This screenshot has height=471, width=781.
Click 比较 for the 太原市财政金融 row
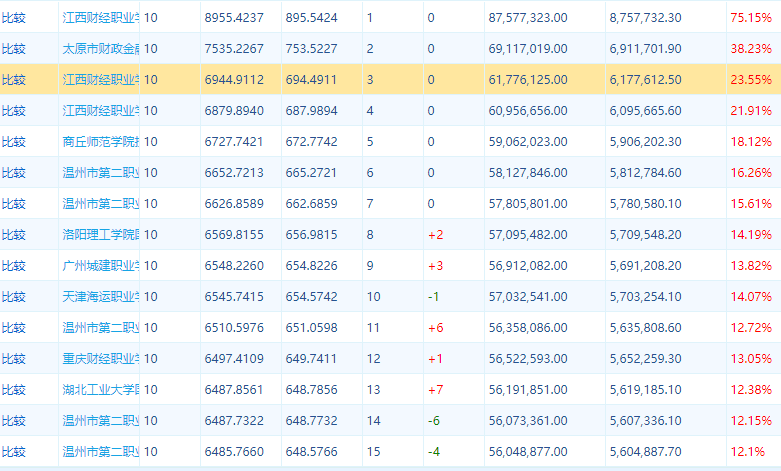pyautogui.click(x=13, y=48)
